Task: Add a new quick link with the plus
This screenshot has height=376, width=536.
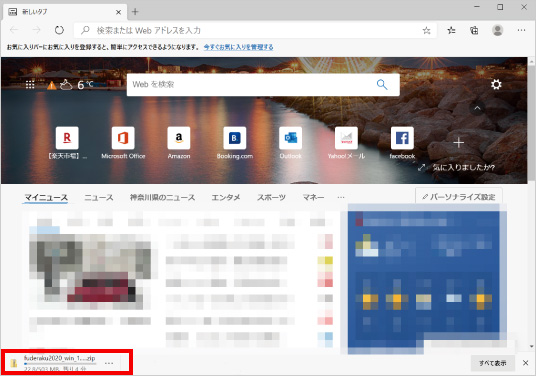Action: [x=458, y=143]
